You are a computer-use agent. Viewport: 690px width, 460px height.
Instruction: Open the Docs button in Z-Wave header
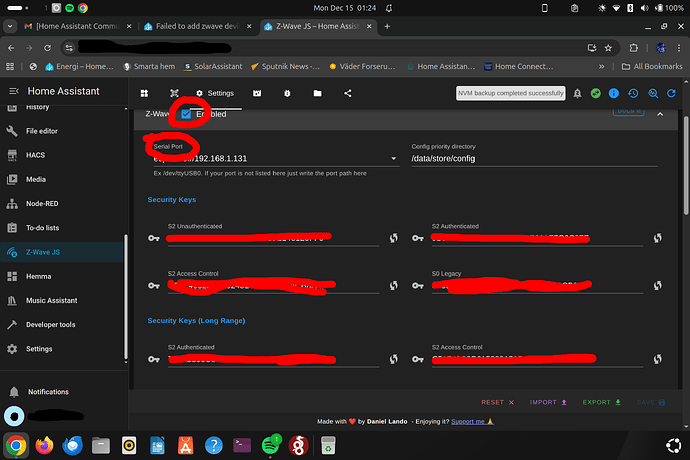(628, 111)
